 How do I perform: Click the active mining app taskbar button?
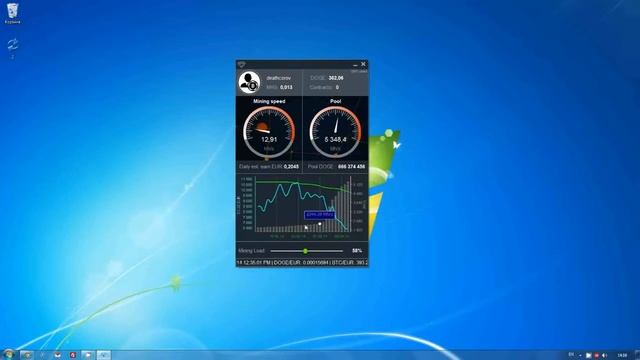[x=103, y=355]
